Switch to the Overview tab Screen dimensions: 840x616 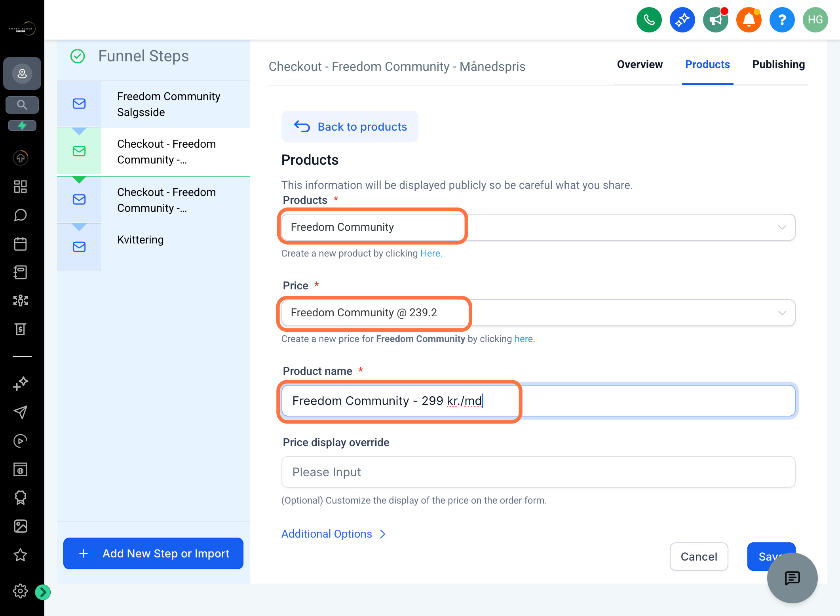point(640,65)
